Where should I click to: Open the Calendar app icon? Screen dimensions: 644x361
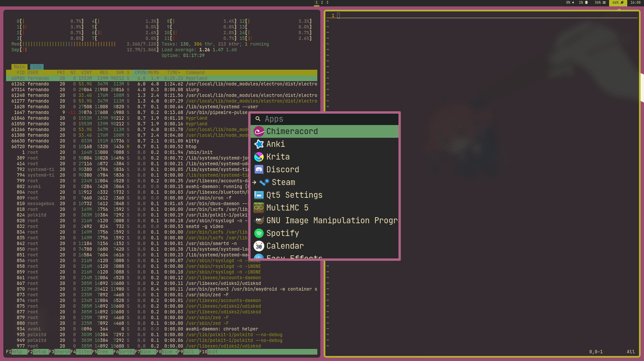pyautogui.click(x=259, y=246)
